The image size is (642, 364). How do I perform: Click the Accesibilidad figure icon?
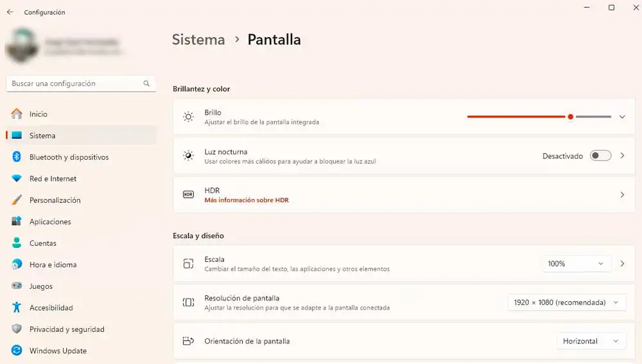(x=17, y=308)
